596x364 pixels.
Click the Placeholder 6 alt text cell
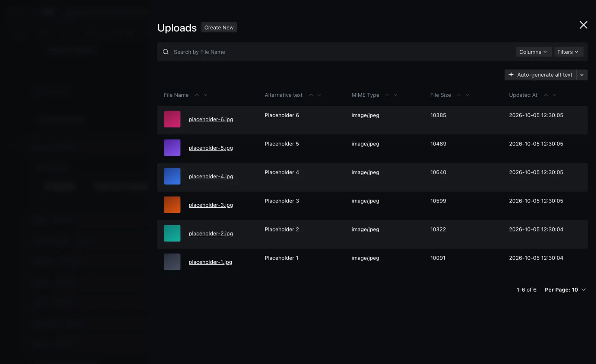point(282,115)
